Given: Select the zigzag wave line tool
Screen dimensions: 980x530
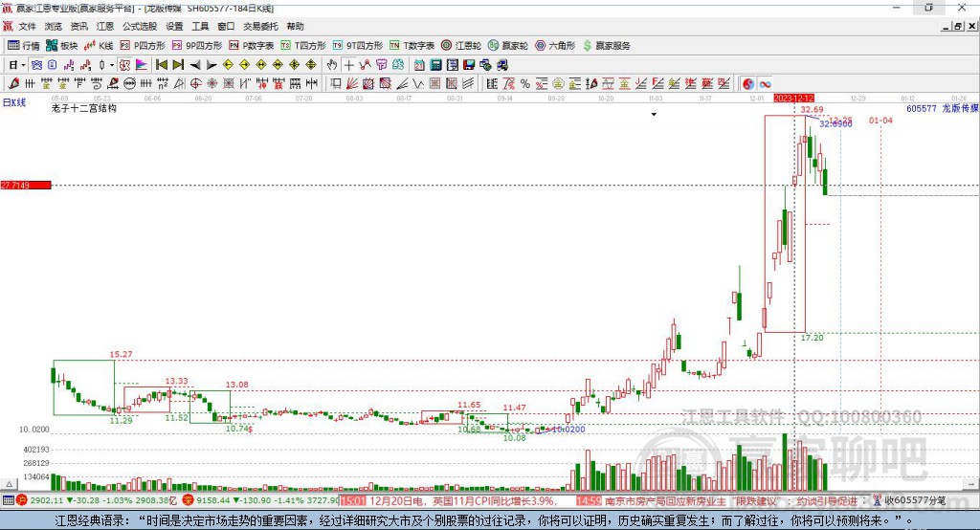Looking at the screenshot, I should tap(417, 84).
